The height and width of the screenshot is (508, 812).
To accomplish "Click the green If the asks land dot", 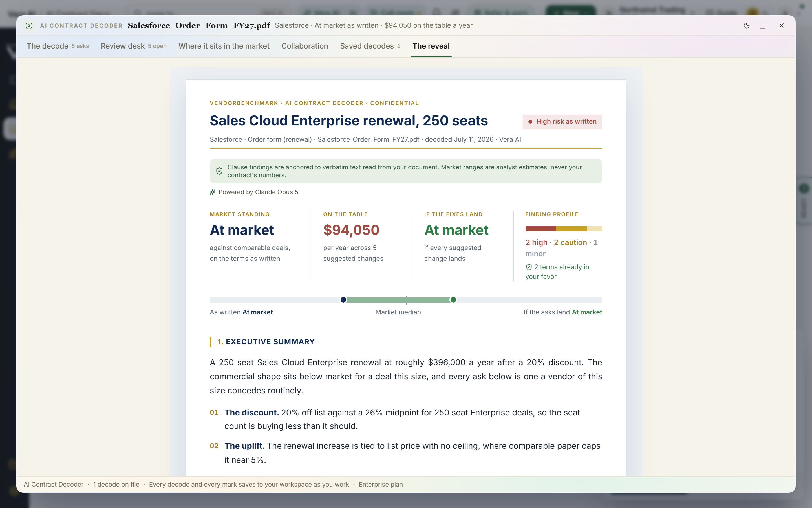I will [x=453, y=300].
